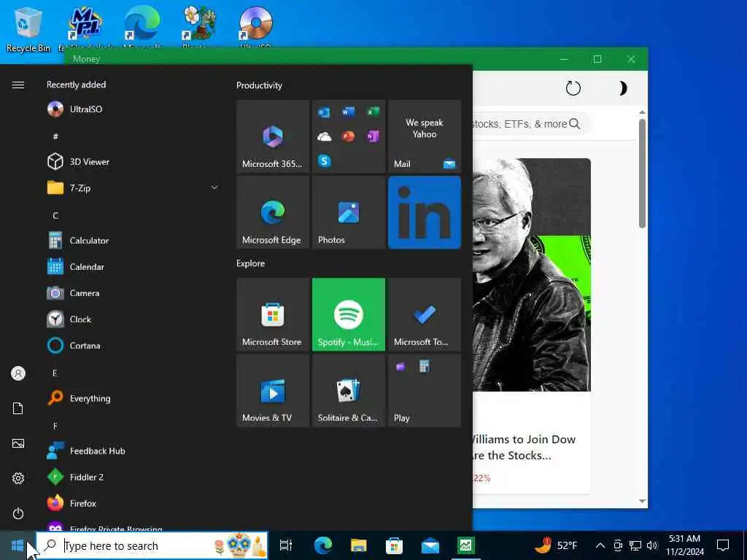The height and width of the screenshot is (560, 747).
Task: Click Money app stocks search field
Action: [x=519, y=124]
